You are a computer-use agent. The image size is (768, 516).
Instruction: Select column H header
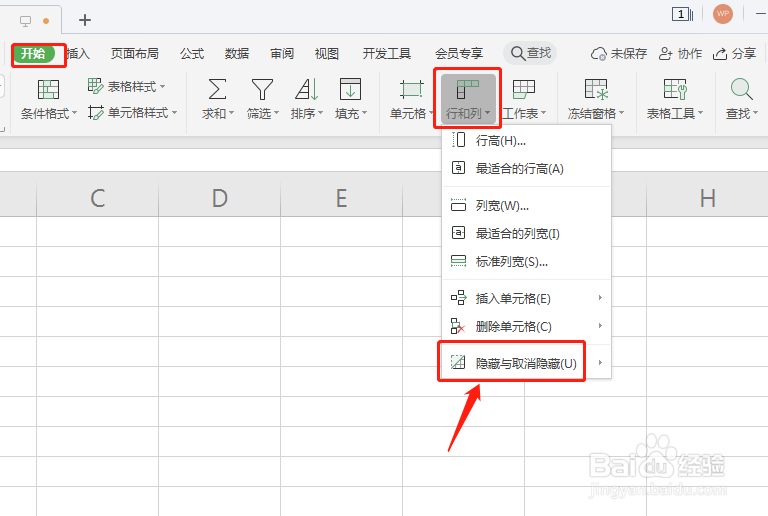707,198
